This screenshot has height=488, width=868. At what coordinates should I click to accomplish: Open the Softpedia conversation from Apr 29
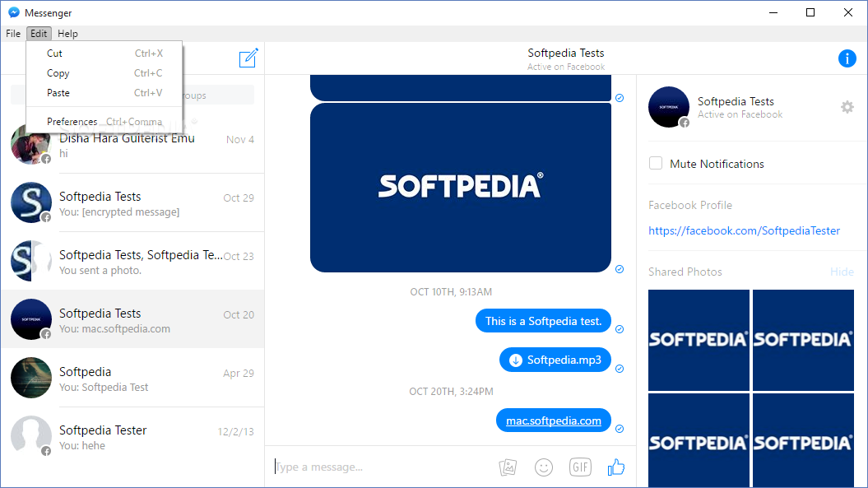pos(132,378)
